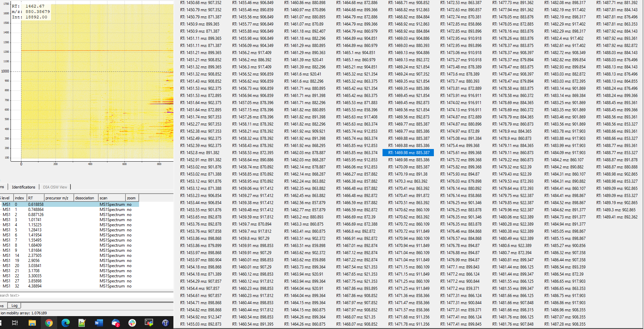Open File Explorer from the taskbar

point(32,323)
